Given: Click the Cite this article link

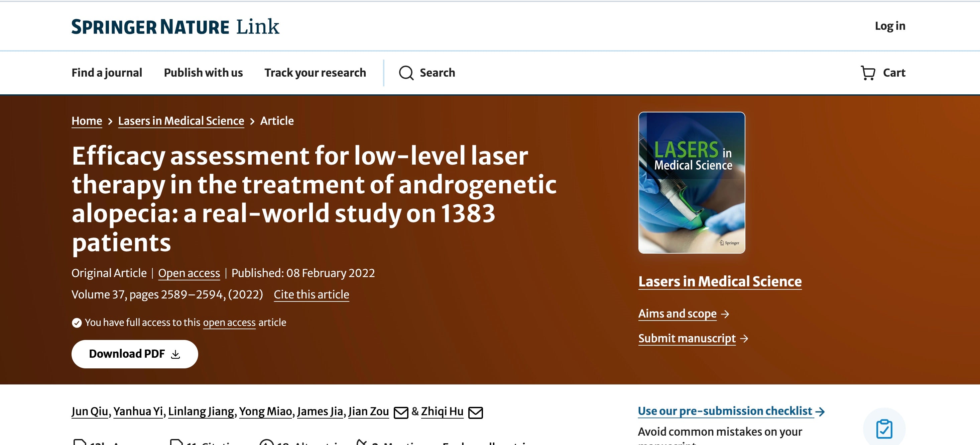Looking at the screenshot, I should [311, 295].
